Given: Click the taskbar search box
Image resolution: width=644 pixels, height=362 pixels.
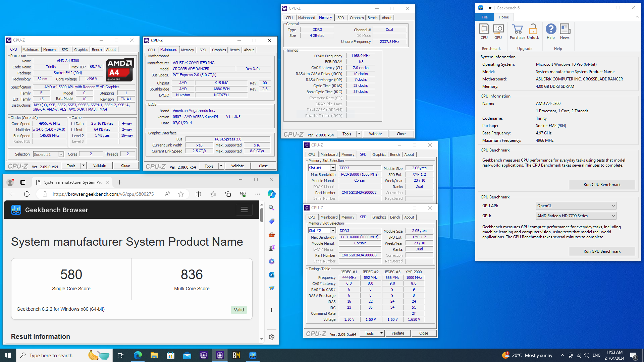Looking at the screenshot, I should click(64, 355).
